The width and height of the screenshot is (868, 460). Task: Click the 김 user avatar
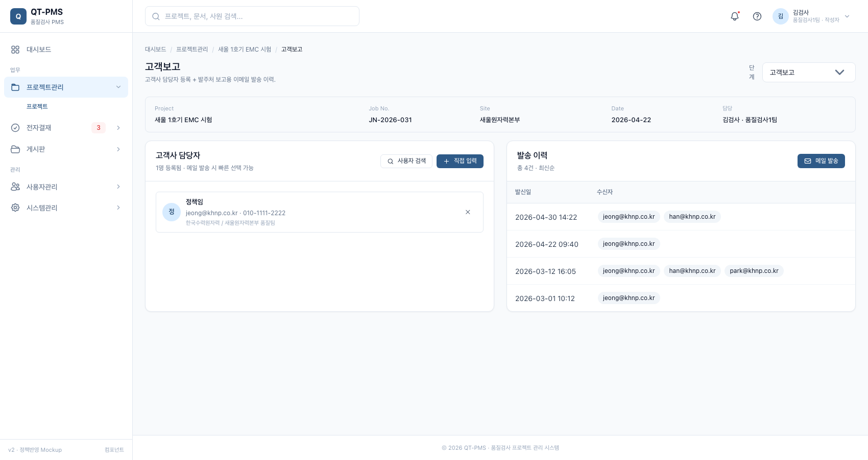coord(780,16)
